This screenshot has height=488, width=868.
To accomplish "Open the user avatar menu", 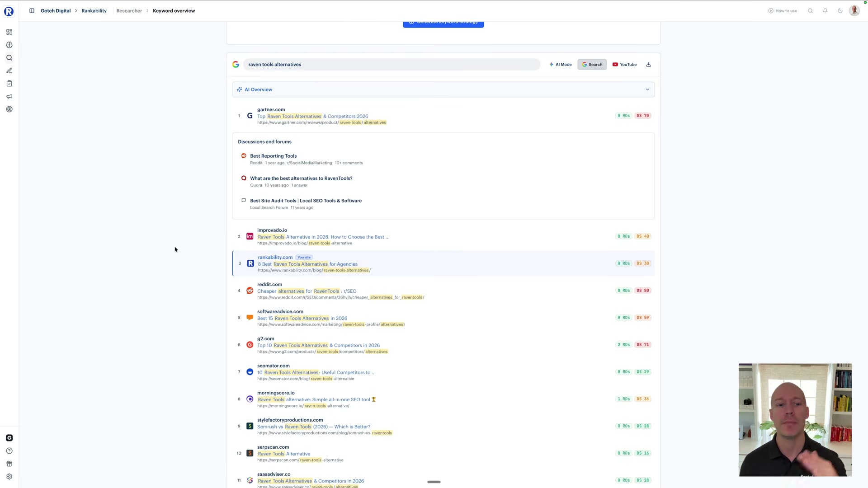I will pyautogui.click(x=854, y=10).
